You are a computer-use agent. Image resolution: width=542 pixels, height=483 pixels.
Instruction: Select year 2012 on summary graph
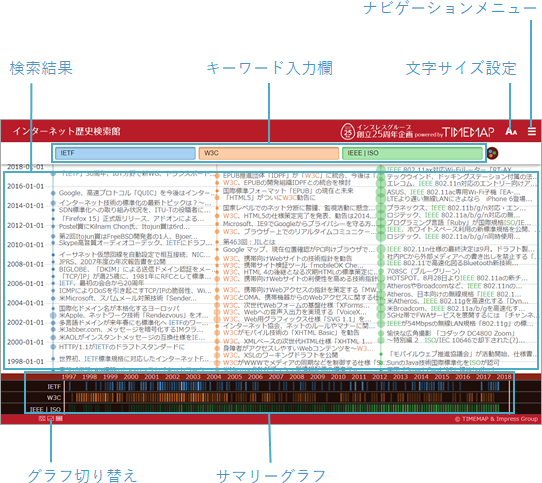pyautogui.click(x=380, y=377)
